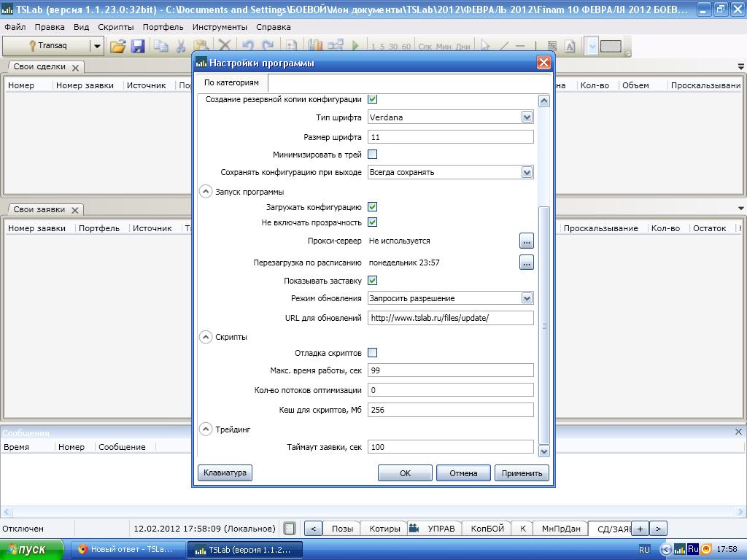Click the notebook icon in the status bar
The height and width of the screenshot is (560, 747).
tap(290, 529)
